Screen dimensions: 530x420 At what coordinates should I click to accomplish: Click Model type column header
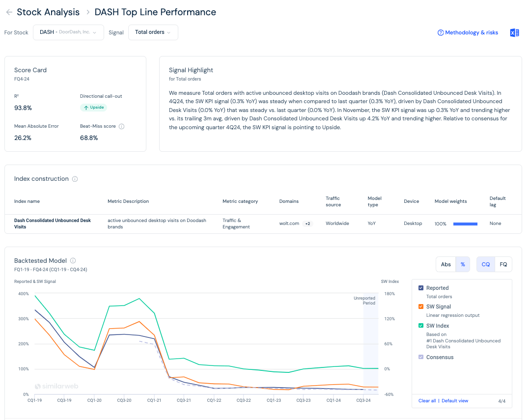point(374,201)
